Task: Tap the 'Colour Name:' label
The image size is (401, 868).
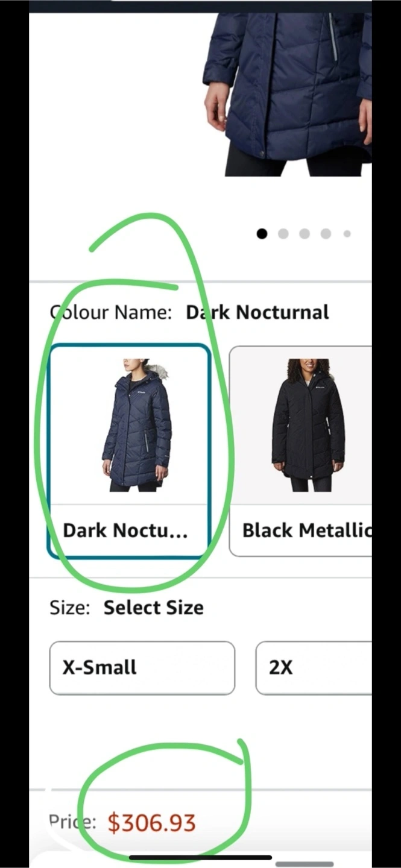Action: point(111,312)
